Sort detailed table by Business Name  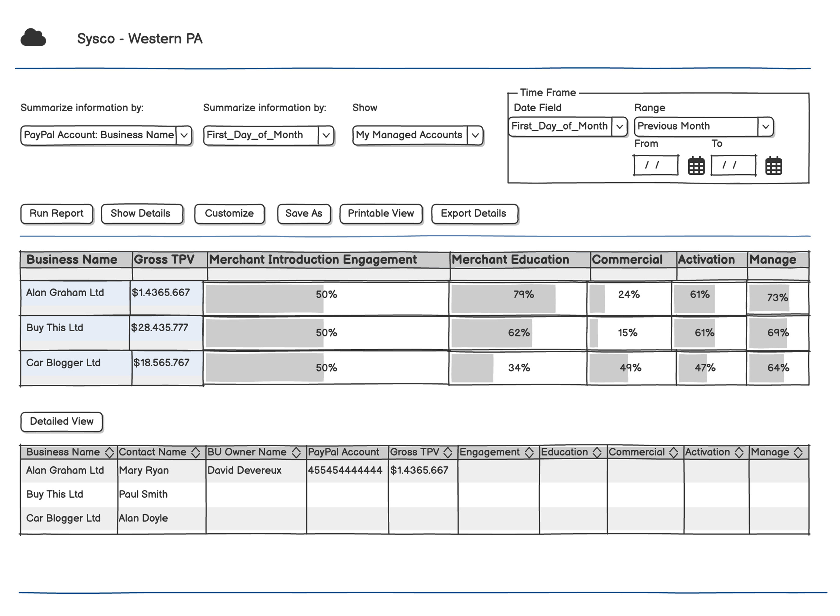point(109,452)
